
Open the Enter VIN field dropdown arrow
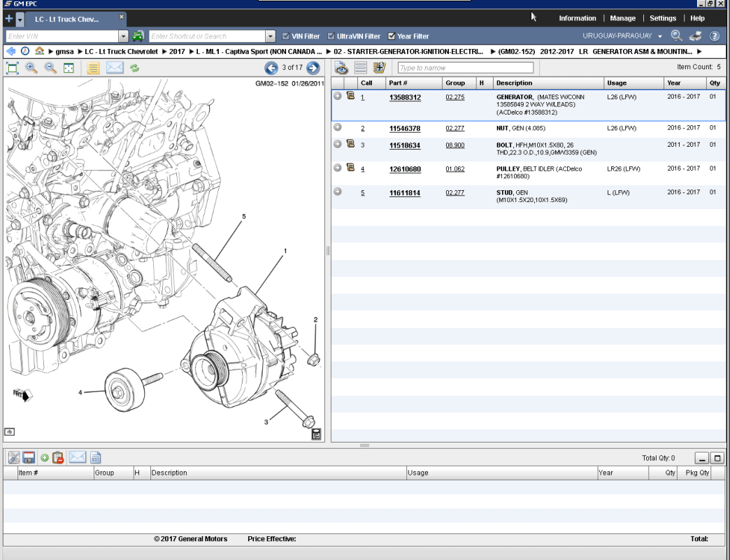pos(124,36)
